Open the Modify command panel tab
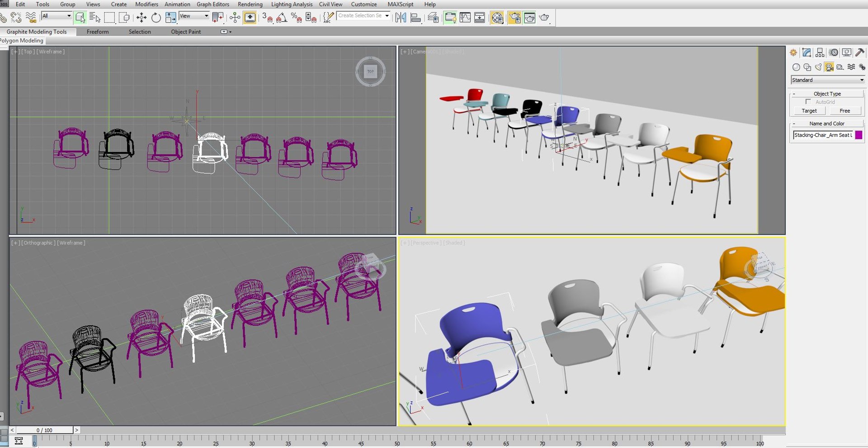This screenshot has height=448, width=868. pos(807,52)
